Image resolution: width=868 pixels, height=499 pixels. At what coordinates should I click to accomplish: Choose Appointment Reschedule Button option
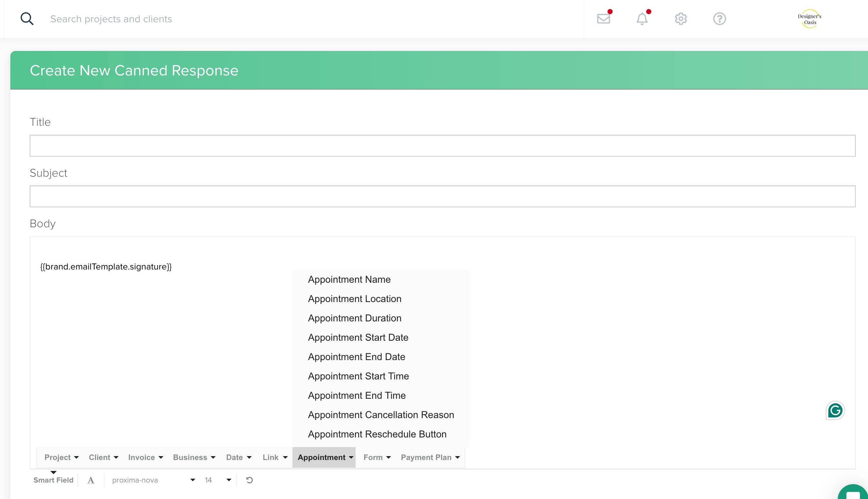tap(377, 434)
